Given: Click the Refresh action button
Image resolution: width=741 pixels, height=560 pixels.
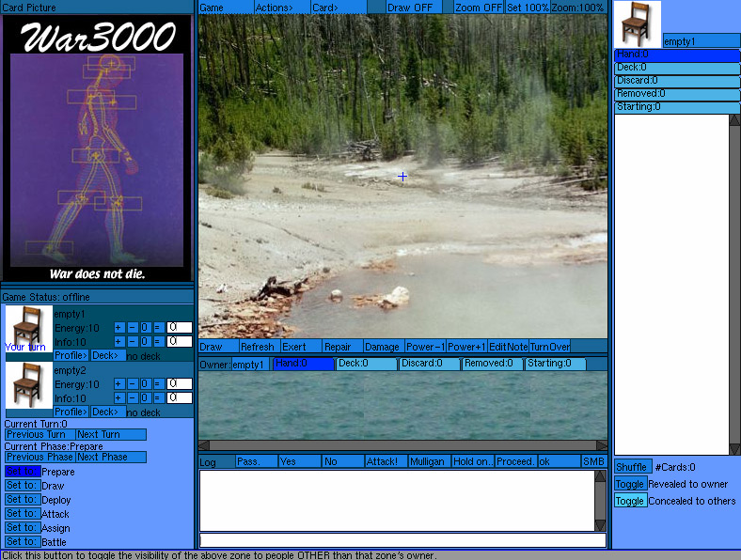Looking at the screenshot, I should [x=260, y=347].
